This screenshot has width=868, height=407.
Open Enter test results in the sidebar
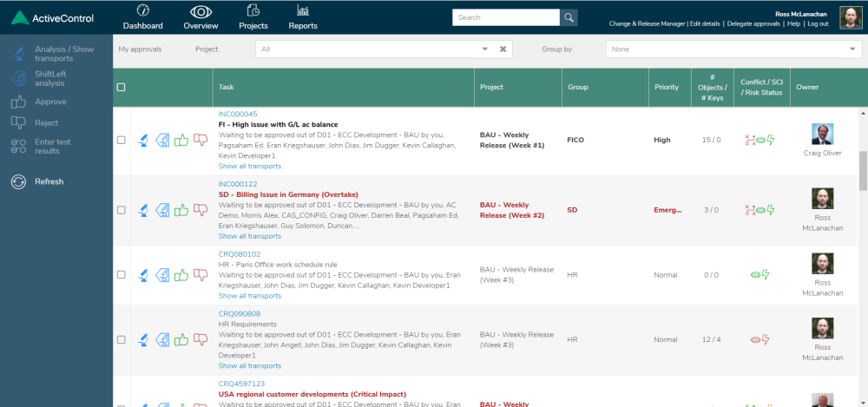tap(43, 146)
